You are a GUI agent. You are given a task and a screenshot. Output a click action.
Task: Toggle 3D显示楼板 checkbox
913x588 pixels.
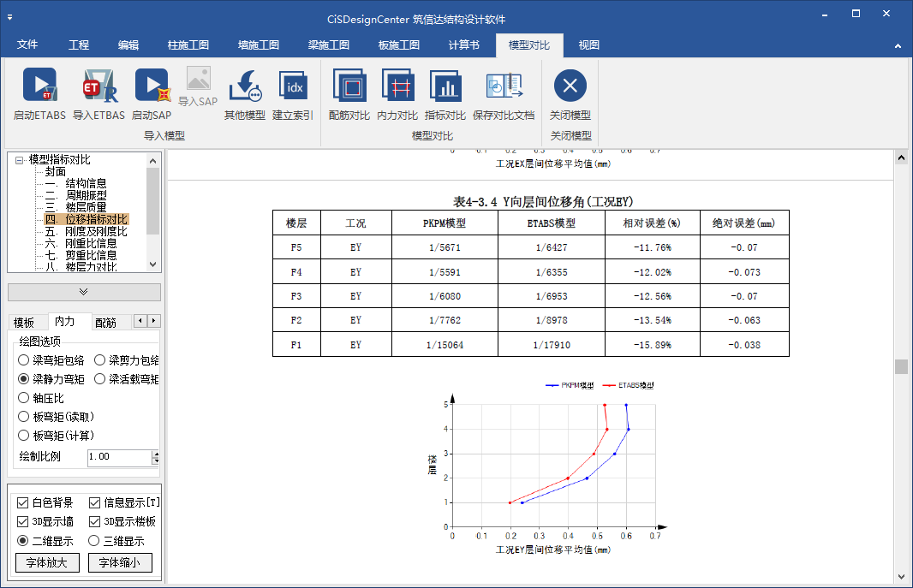point(122,522)
